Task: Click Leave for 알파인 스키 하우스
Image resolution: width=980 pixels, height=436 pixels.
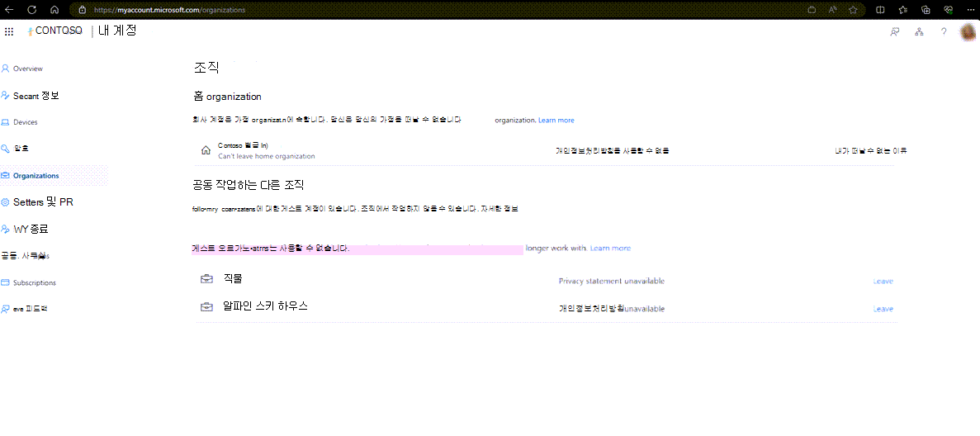Action: pyautogui.click(x=883, y=309)
